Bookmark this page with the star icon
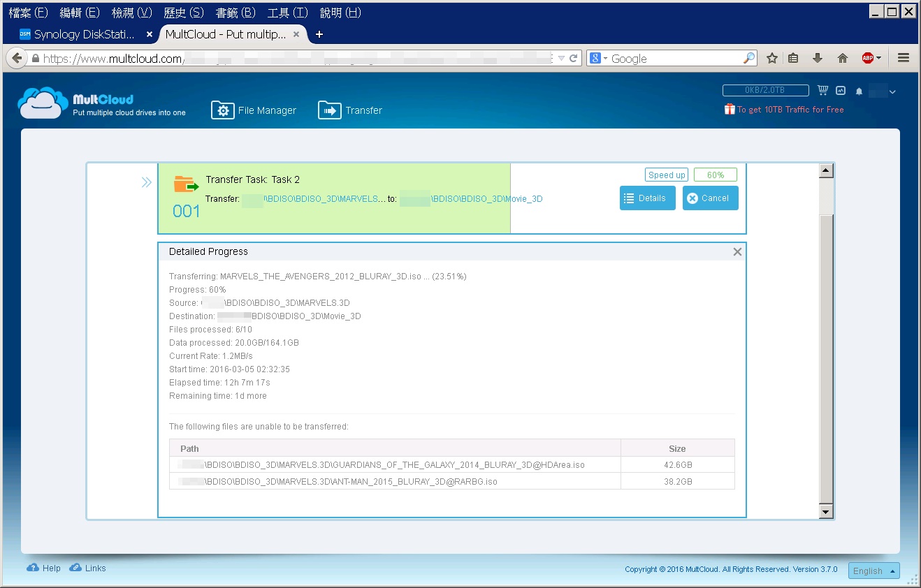 pyautogui.click(x=771, y=59)
